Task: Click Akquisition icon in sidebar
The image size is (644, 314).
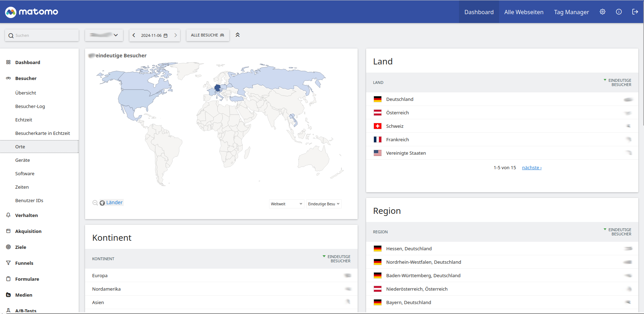Action: [x=9, y=231]
